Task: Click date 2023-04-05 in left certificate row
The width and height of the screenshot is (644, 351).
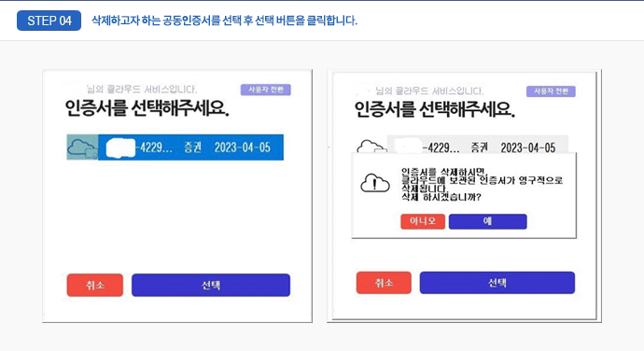Action: coord(243,147)
